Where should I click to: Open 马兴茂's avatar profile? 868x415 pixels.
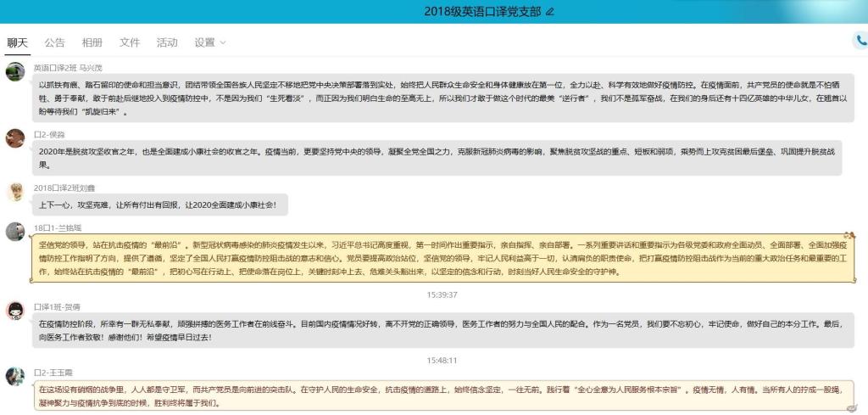pyautogui.click(x=15, y=72)
